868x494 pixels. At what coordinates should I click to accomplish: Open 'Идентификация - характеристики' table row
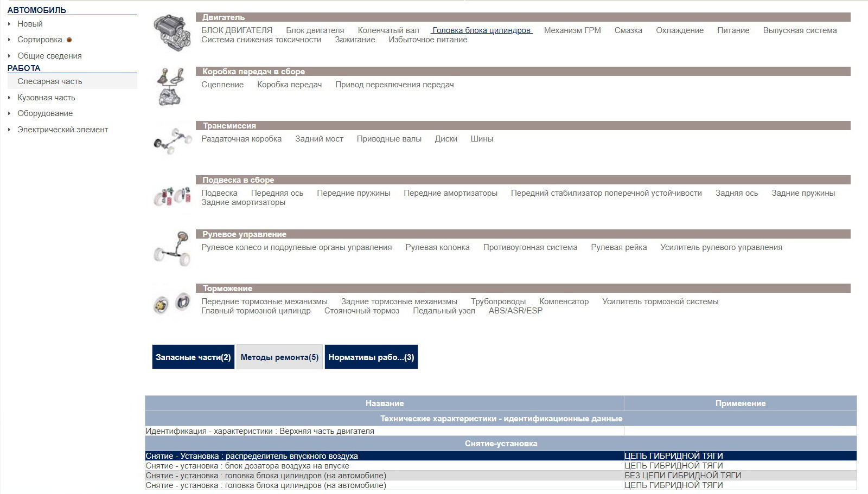[x=260, y=431]
